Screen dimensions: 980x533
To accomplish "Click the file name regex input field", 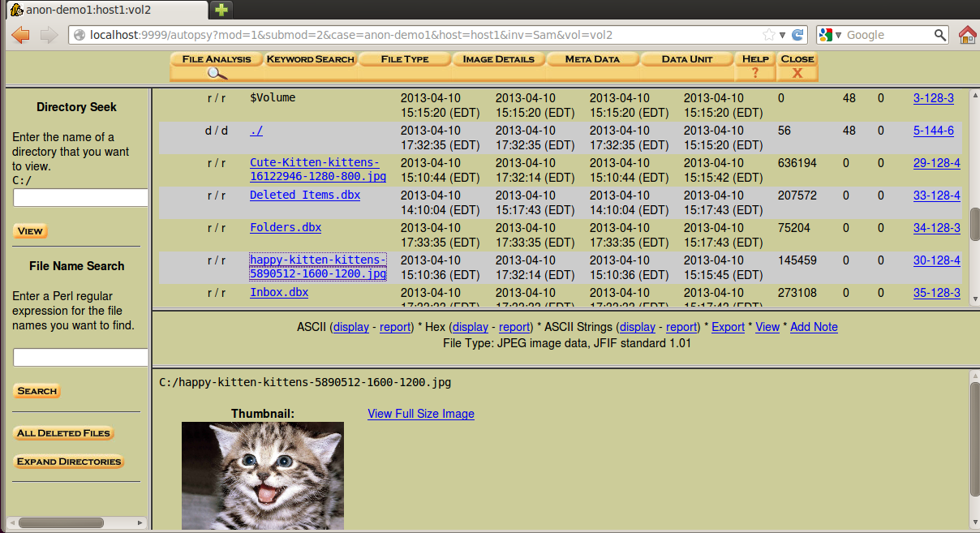I will pyautogui.click(x=80, y=357).
